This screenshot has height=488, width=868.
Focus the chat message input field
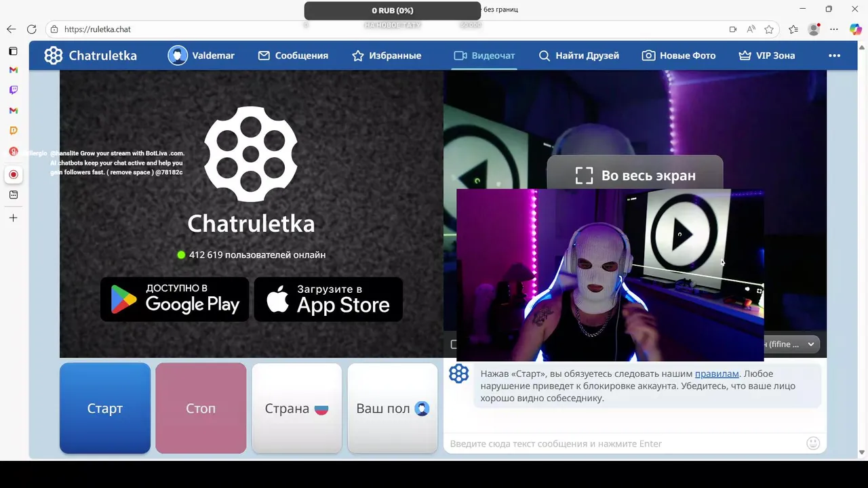click(x=624, y=444)
